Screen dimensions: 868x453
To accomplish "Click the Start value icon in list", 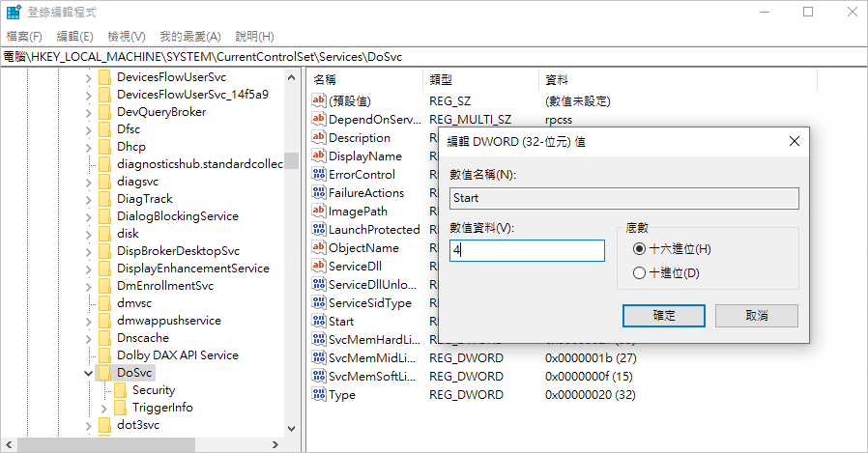I will [318, 321].
